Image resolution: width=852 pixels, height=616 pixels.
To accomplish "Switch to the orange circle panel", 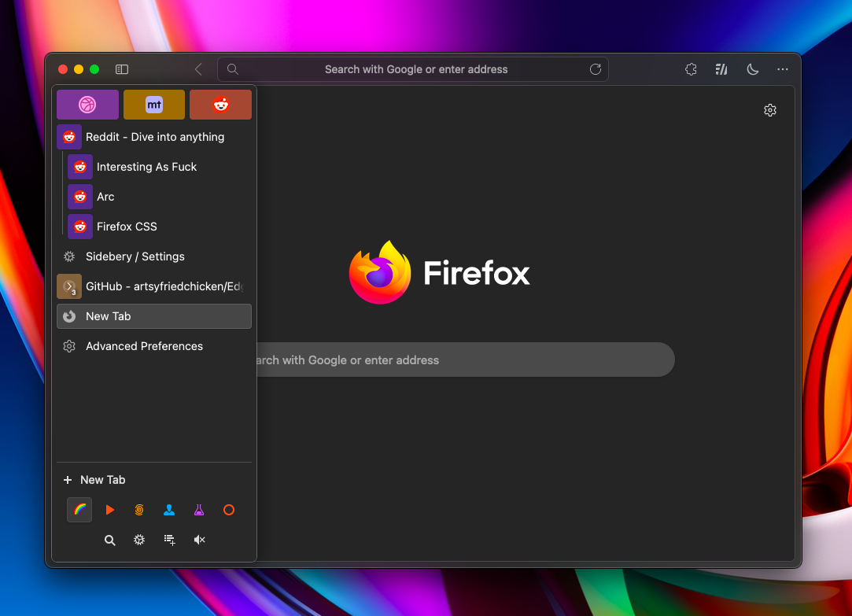I will click(229, 510).
